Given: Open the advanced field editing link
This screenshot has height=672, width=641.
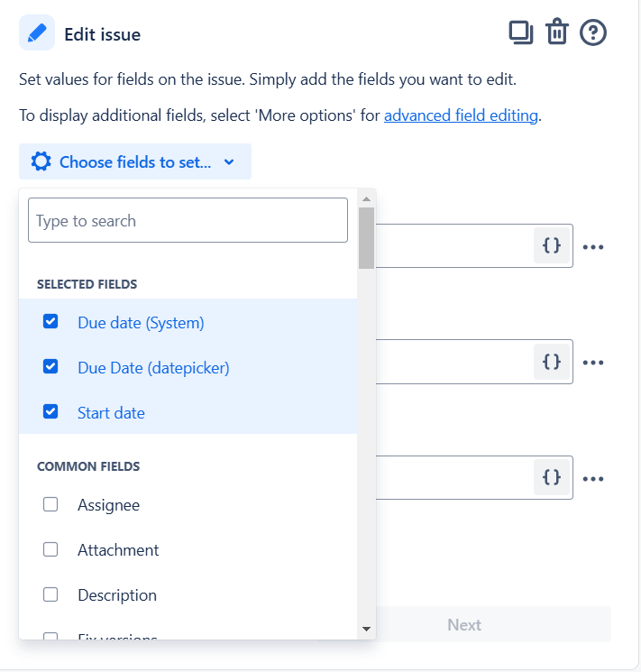Looking at the screenshot, I should 461,115.
